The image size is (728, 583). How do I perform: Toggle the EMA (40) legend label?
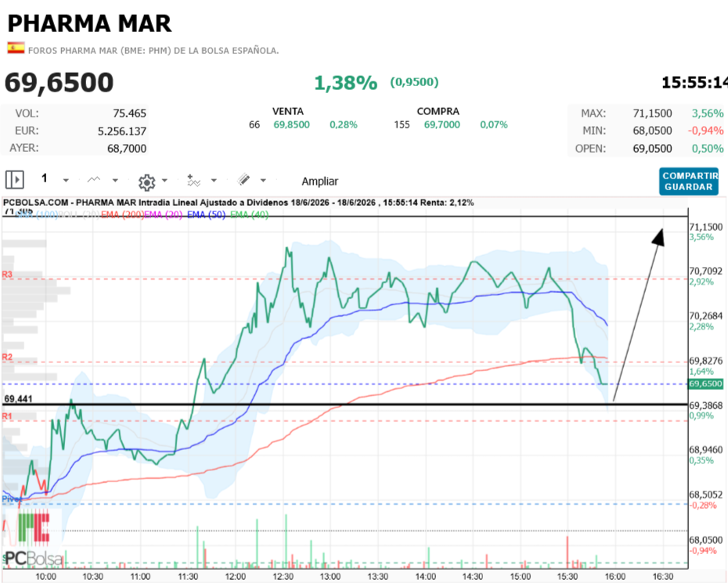pyautogui.click(x=249, y=215)
